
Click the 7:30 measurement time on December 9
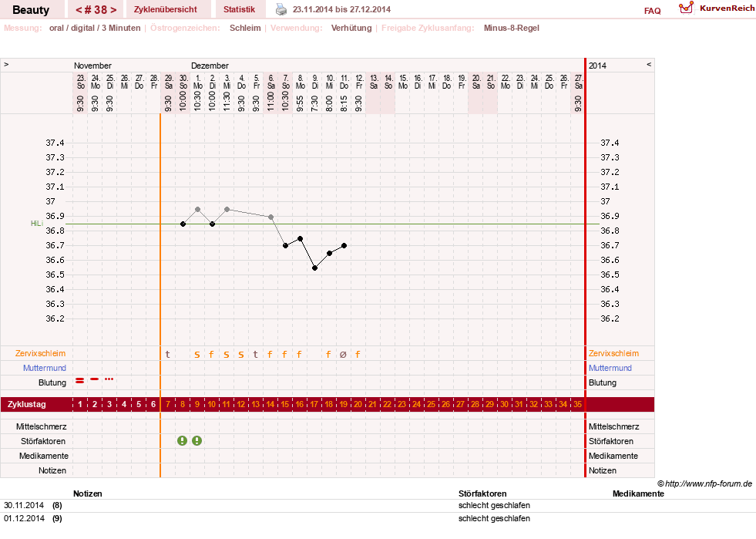[315, 103]
